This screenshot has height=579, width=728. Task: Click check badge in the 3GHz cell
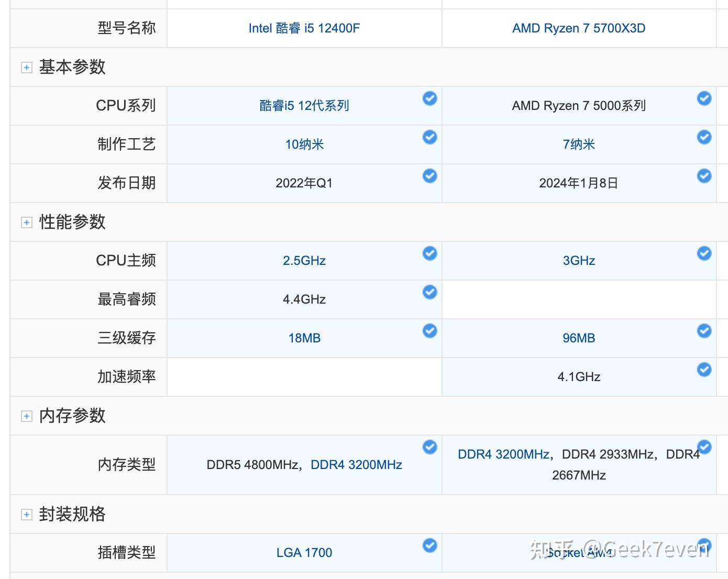pyautogui.click(x=704, y=253)
